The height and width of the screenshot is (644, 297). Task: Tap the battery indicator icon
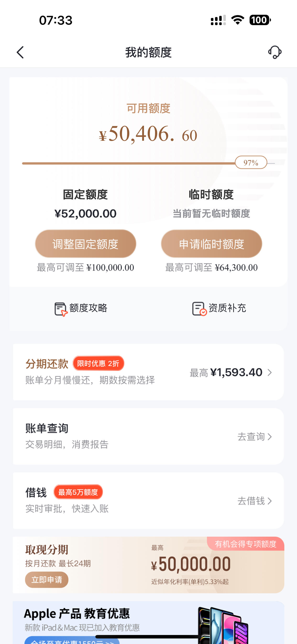pyautogui.click(x=260, y=20)
